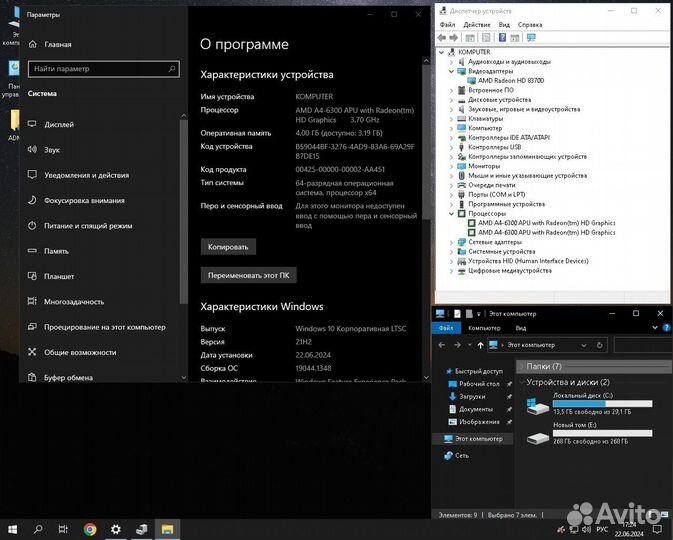Image resolution: width=673 pixels, height=540 pixels.
Task: Click the Windows Start button
Action: click(x=12, y=529)
